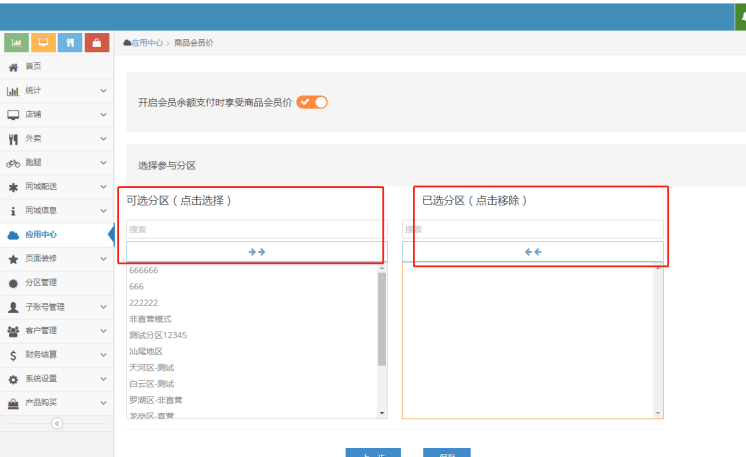
Task: Toggle the 商品会员价 member price switch
Action: point(312,102)
